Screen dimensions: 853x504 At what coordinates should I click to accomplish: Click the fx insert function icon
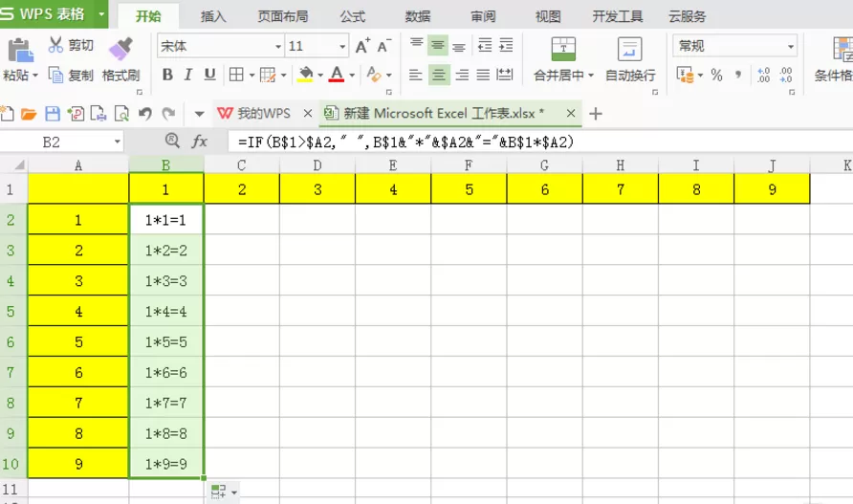click(199, 142)
